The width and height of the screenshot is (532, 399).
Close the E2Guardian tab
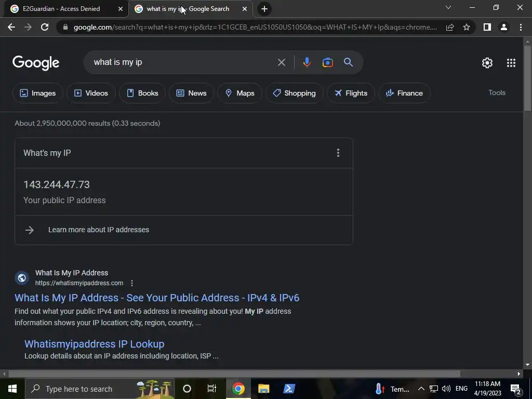(121, 9)
